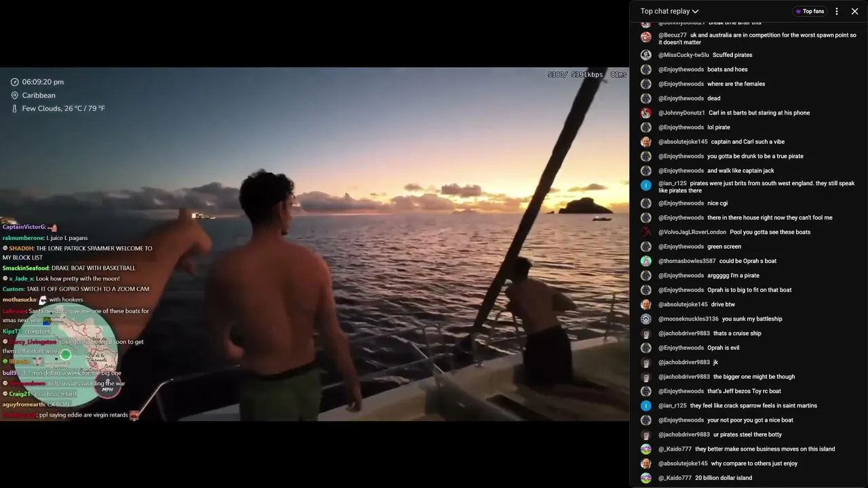
Task: Click 'TAKE IT OFF GOPRO' overlay chat message
Action: [88, 289]
